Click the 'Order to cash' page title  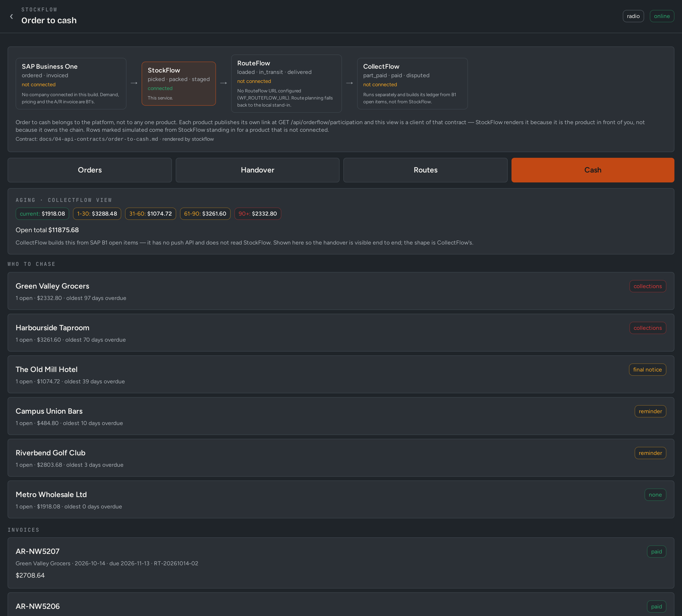tap(49, 21)
